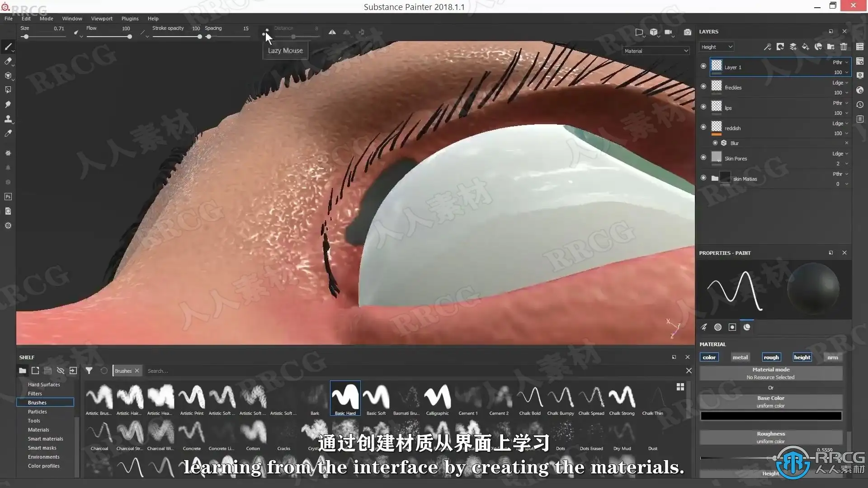Click the camera screenshot icon above viewport
Viewport: 868px width, 488px height.
tap(687, 32)
